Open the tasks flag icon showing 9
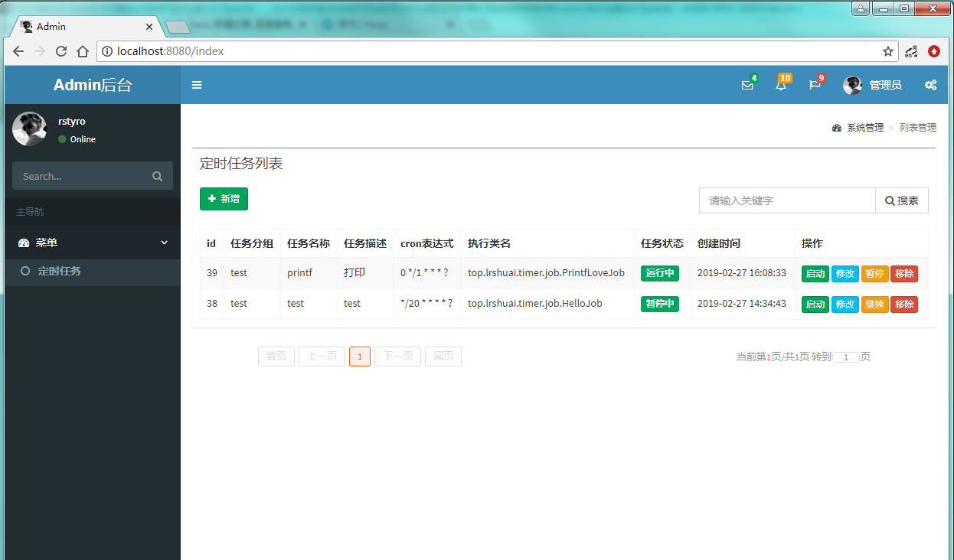This screenshot has height=560, width=954. point(814,85)
